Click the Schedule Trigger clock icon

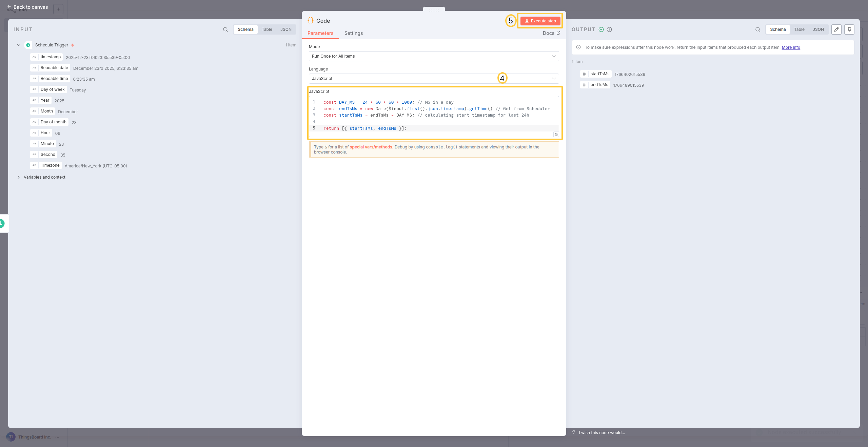tap(28, 45)
